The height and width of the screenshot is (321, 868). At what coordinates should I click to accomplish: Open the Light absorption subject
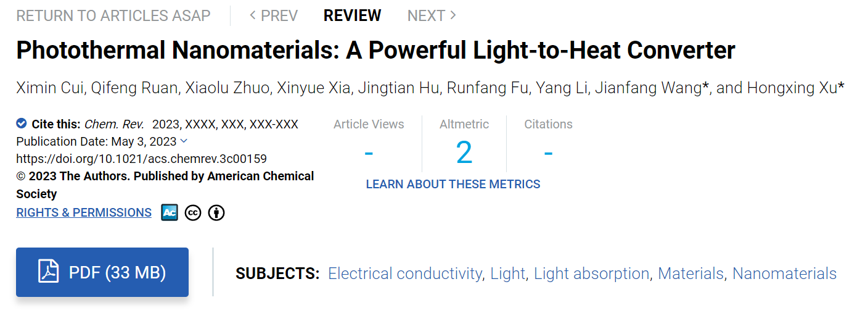pos(591,273)
